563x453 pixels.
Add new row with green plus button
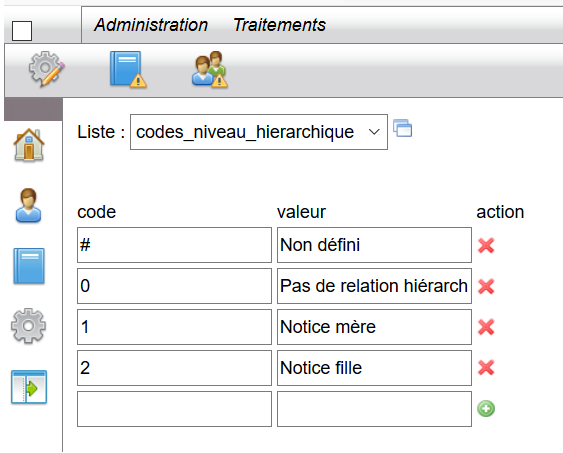[486, 409]
